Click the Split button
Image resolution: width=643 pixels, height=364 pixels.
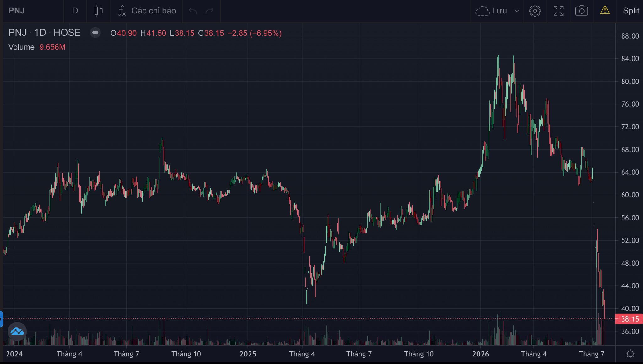pos(631,11)
